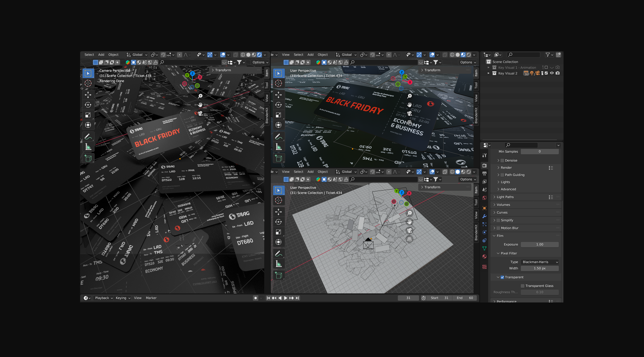The width and height of the screenshot is (644, 357).
Task: Click Use Preview Range clock icon in timeline
Action: tap(423, 298)
